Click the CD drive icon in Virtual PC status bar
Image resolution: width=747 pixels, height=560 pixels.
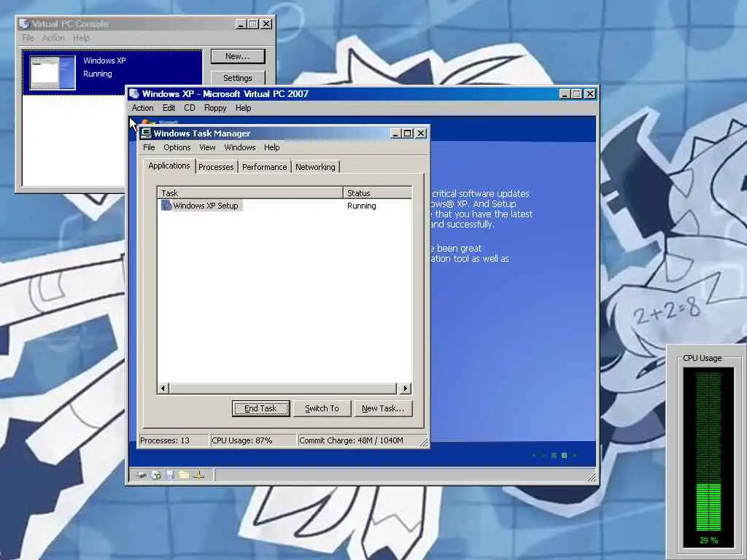[x=156, y=475]
